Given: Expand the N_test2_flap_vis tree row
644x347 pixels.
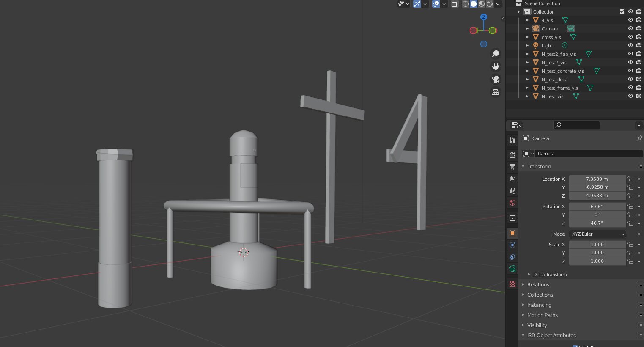Looking at the screenshot, I should point(527,54).
